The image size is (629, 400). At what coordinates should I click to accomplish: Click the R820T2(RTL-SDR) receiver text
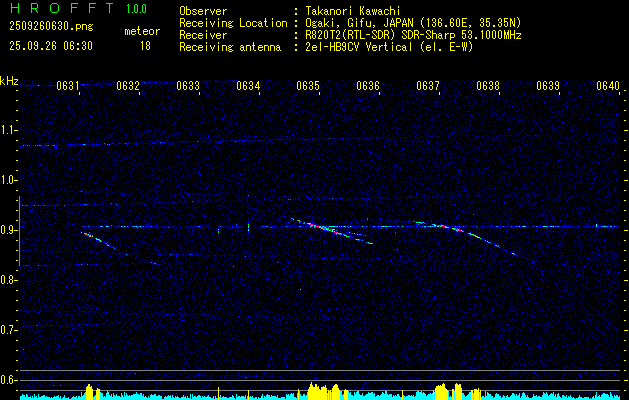click(x=413, y=35)
